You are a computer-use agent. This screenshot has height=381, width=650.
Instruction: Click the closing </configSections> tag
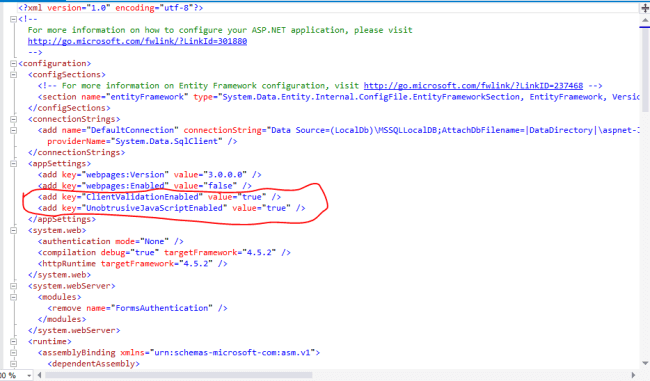pos(69,108)
